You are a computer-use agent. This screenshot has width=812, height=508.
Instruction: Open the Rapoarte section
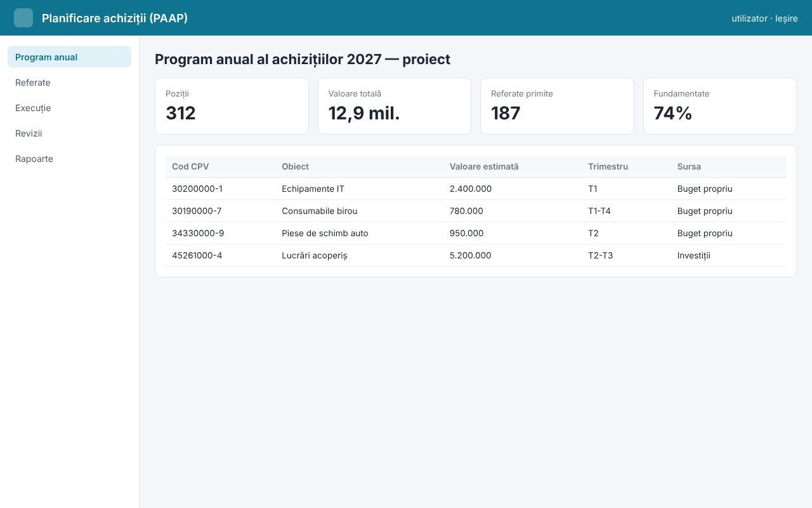(x=69, y=159)
